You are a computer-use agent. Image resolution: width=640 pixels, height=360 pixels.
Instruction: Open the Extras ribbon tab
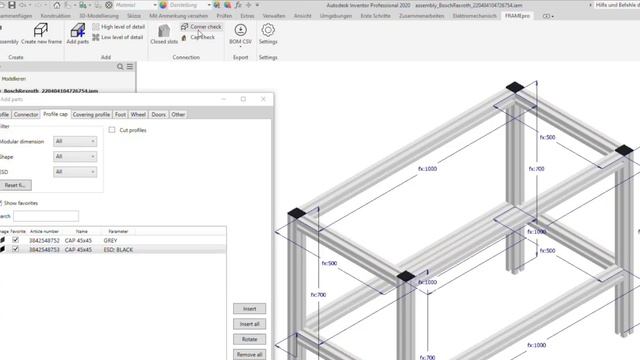pyautogui.click(x=247, y=16)
